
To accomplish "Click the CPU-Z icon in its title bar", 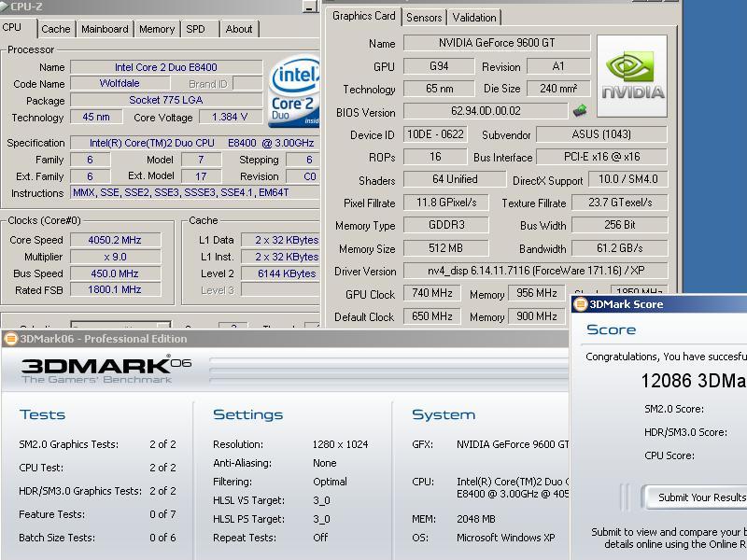I will click(5, 7).
